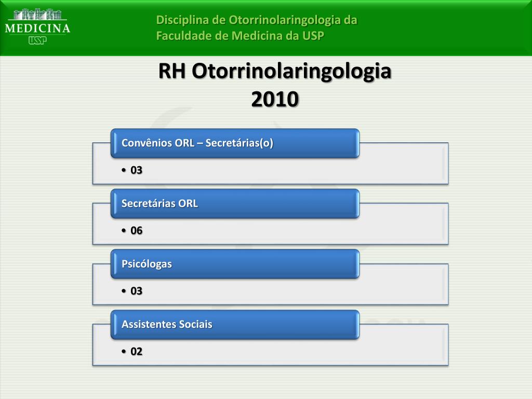Click the Medicina USP logo

(37, 27)
